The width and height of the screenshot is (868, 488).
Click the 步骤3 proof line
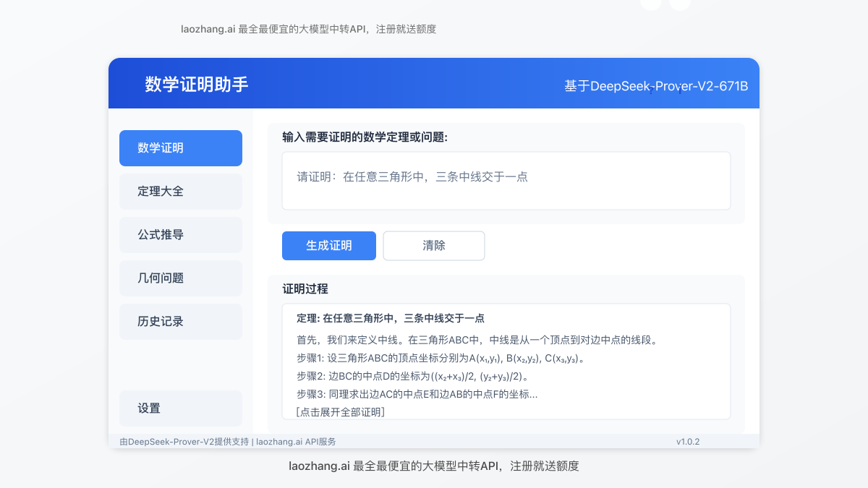point(417,394)
